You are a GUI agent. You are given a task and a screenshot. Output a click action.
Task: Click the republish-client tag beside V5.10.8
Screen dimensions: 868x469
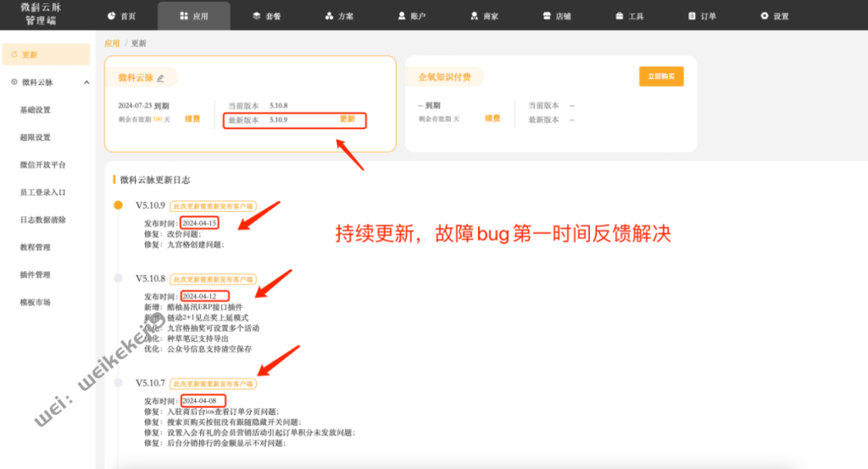pos(213,279)
